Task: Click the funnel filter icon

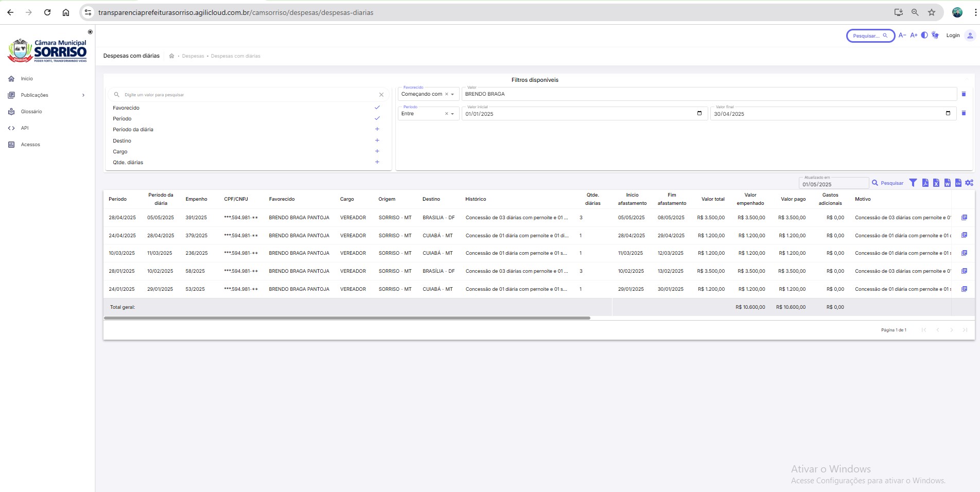Action: pos(913,183)
